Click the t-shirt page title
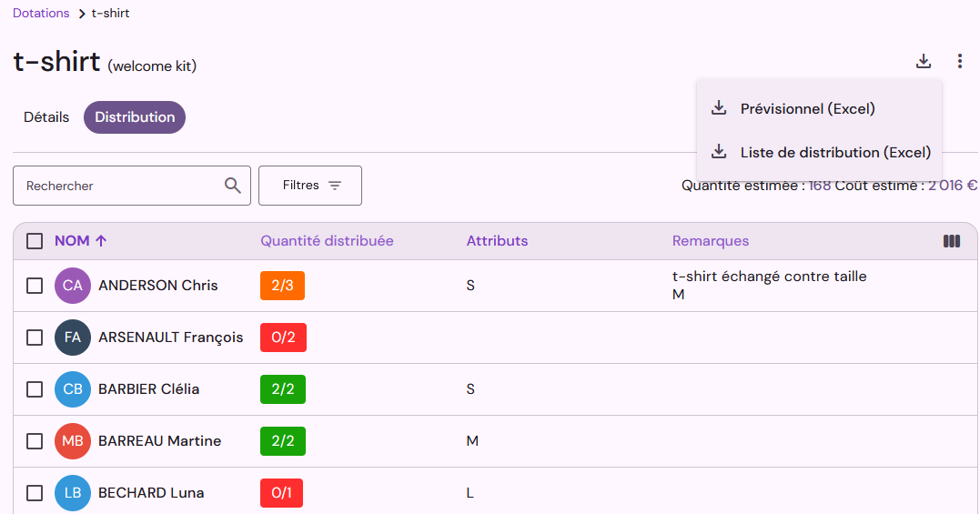This screenshot has width=980, height=514. pos(56,62)
